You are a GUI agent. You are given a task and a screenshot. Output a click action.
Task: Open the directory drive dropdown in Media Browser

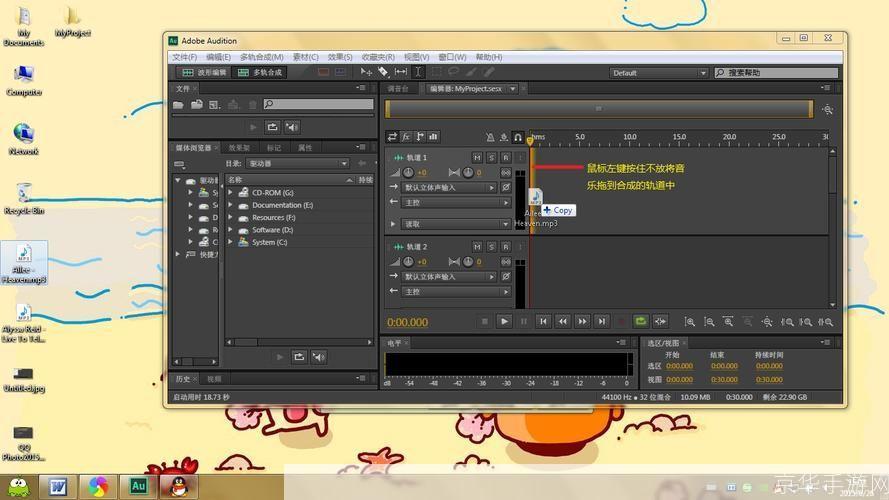298,163
